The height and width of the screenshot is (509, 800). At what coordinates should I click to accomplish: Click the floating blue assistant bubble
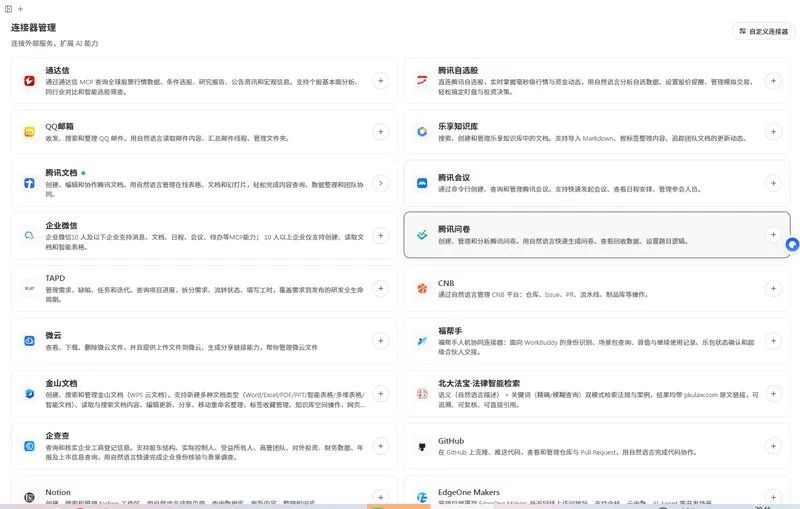coord(792,245)
